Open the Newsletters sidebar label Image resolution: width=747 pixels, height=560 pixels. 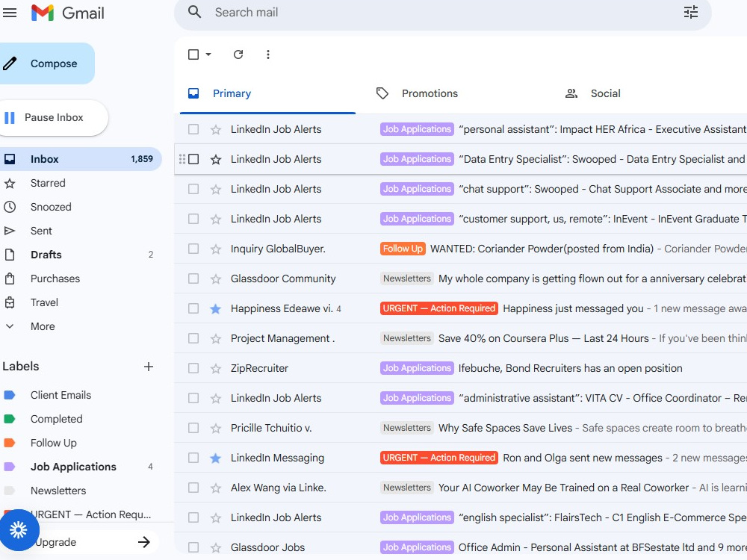(x=58, y=491)
